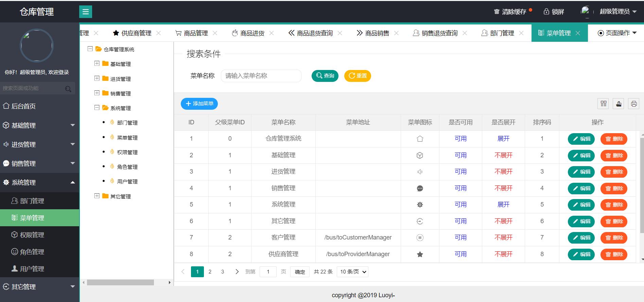
Task: Go to next page arrow in pagination
Action: (237, 272)
